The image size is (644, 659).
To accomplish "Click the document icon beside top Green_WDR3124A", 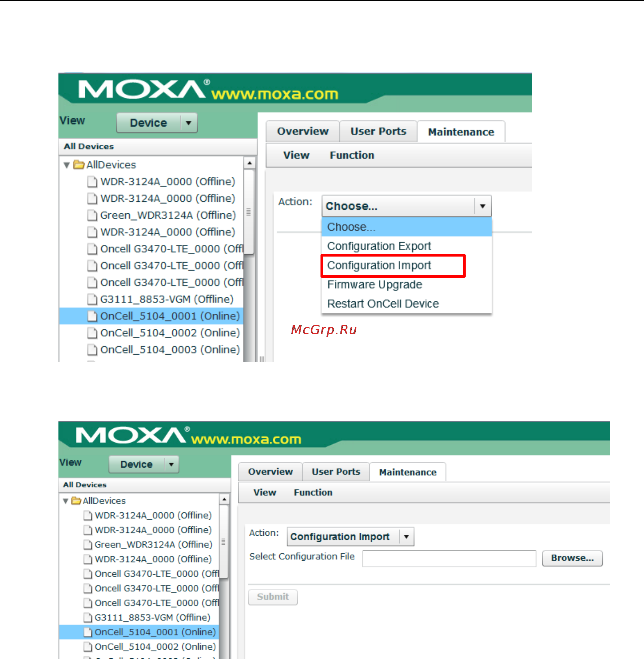I will coord(92,215).
